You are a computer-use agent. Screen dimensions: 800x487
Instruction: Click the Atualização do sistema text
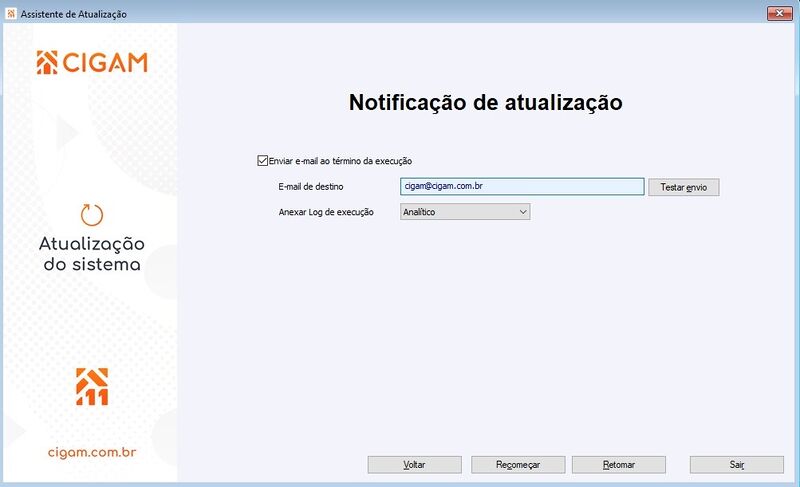[x=92, y=254]
